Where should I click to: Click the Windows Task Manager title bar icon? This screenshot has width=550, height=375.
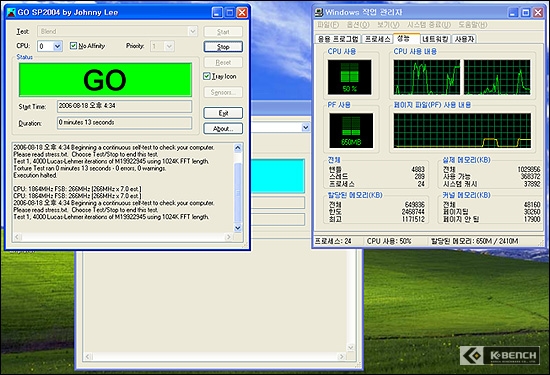pos(318,12)
